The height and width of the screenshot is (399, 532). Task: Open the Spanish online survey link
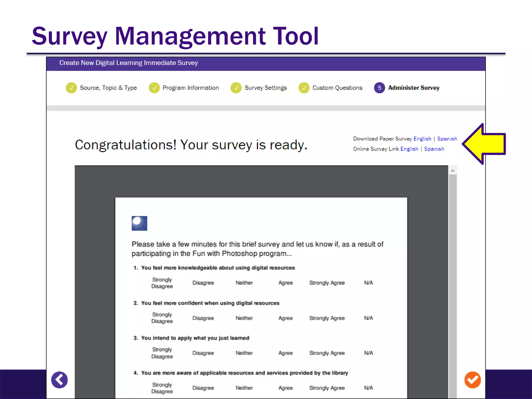coord(434,149)
